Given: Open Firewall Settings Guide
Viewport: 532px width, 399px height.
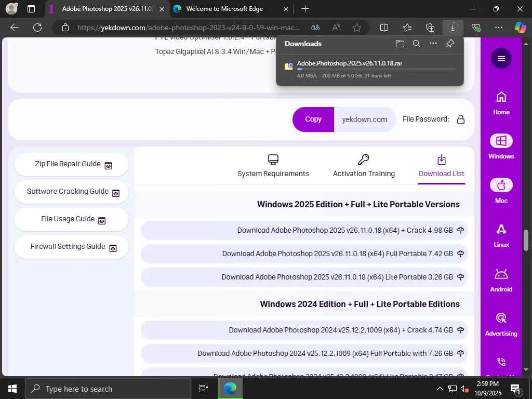Looking at the screenshot, I should (71, 247).
